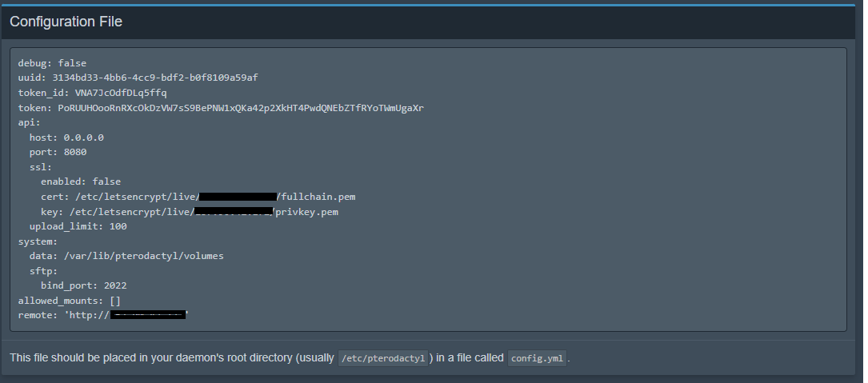Click the uuid value in the config
The height and width of the screenshot is (383, 868).
[x=154, y=78]
